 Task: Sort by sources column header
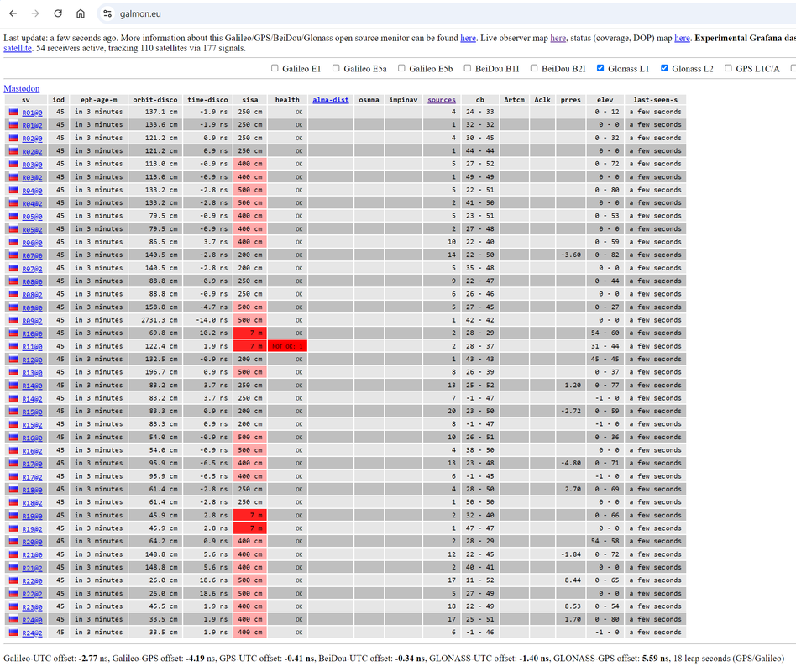(x=442, y=100)
